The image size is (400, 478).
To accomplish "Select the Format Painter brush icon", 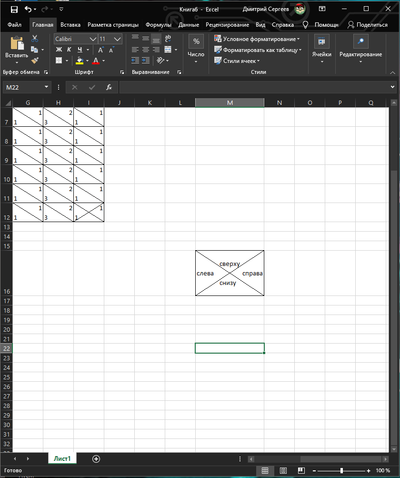I will point(35,60).
